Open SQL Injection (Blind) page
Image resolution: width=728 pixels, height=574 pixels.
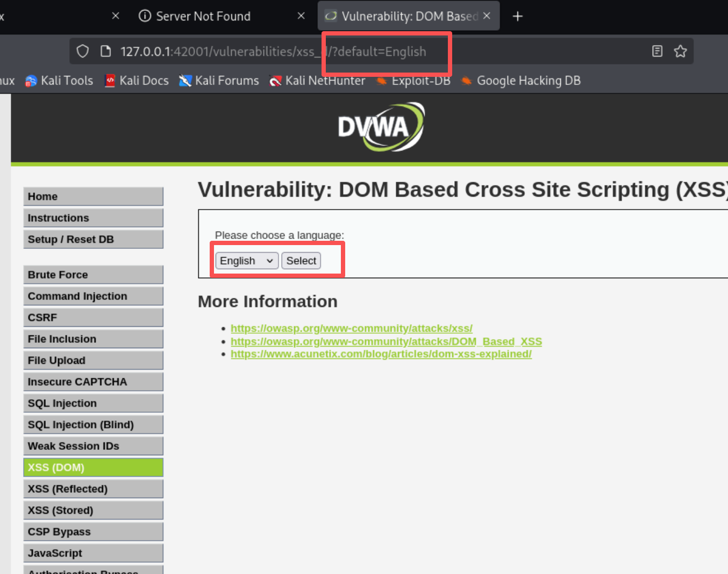pyautogui.click(x=93, y=425)
